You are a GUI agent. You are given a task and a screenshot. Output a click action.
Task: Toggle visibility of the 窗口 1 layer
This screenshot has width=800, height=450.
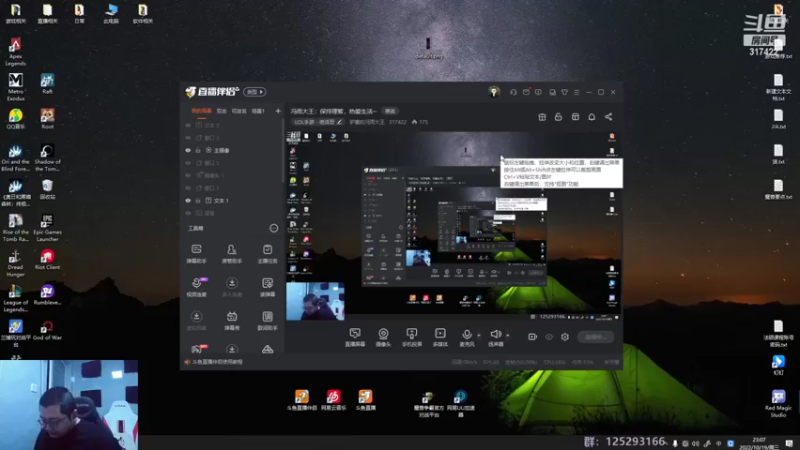188,188
